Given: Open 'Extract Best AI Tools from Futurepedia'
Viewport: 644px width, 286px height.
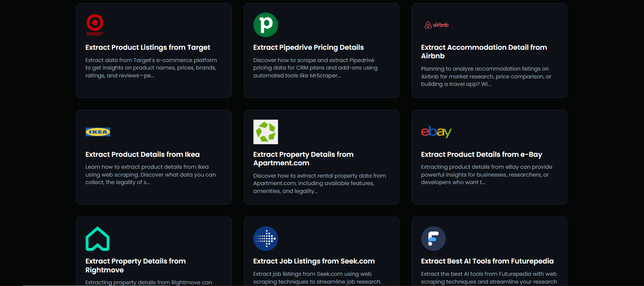Looking at the screenshot, I should (487, 261).
